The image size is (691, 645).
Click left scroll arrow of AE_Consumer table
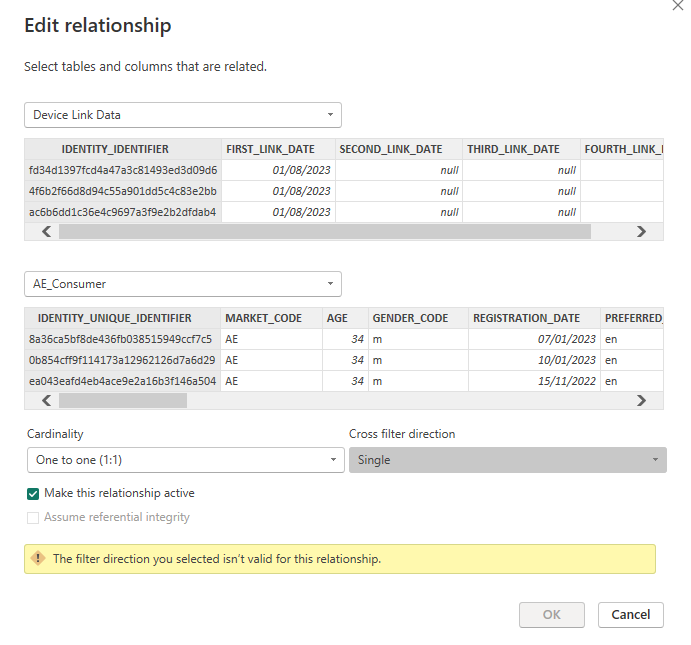coord(46,400)
